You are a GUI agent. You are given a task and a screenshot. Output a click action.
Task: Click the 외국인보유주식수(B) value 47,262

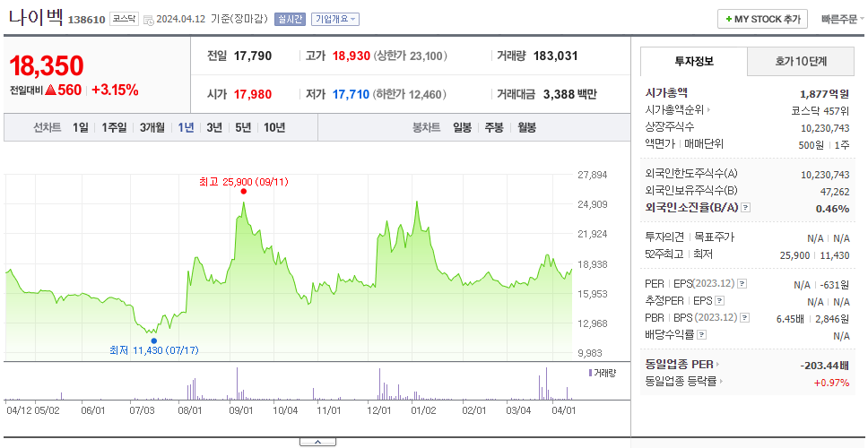(x=834, y=192)
